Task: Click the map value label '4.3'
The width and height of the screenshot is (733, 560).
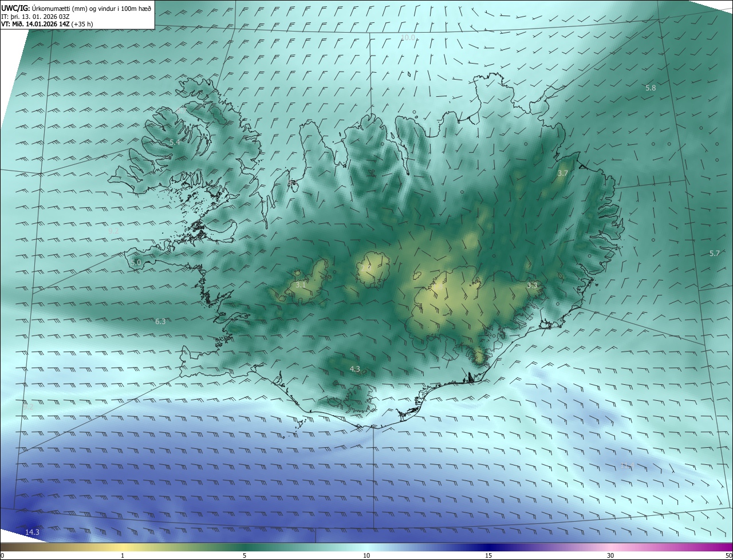Action: click(354, 369)
